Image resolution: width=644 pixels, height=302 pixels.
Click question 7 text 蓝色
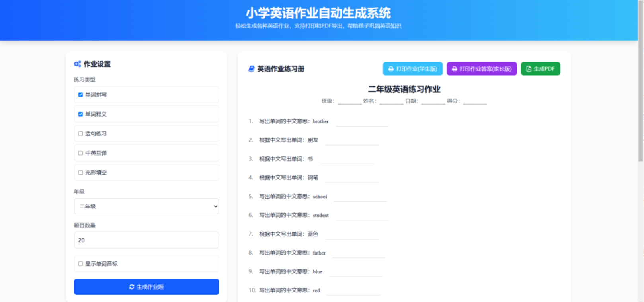click(313, 234)
